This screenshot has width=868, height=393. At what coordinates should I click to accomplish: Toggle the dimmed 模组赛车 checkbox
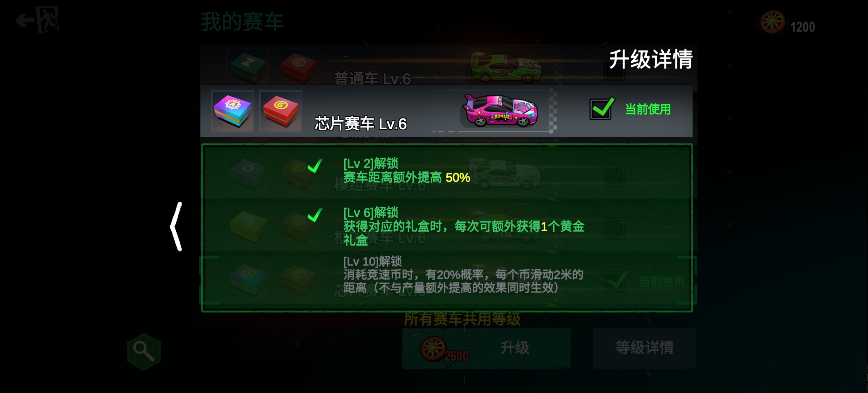pos(614,176)
